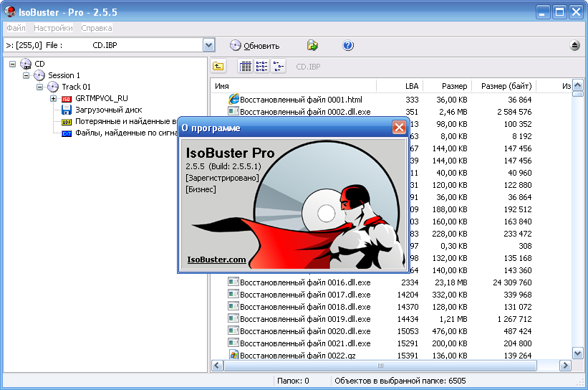Click the 24 309 760 byte size cell
Viewport: 588px width, 390px height.
tap(512, 282)
